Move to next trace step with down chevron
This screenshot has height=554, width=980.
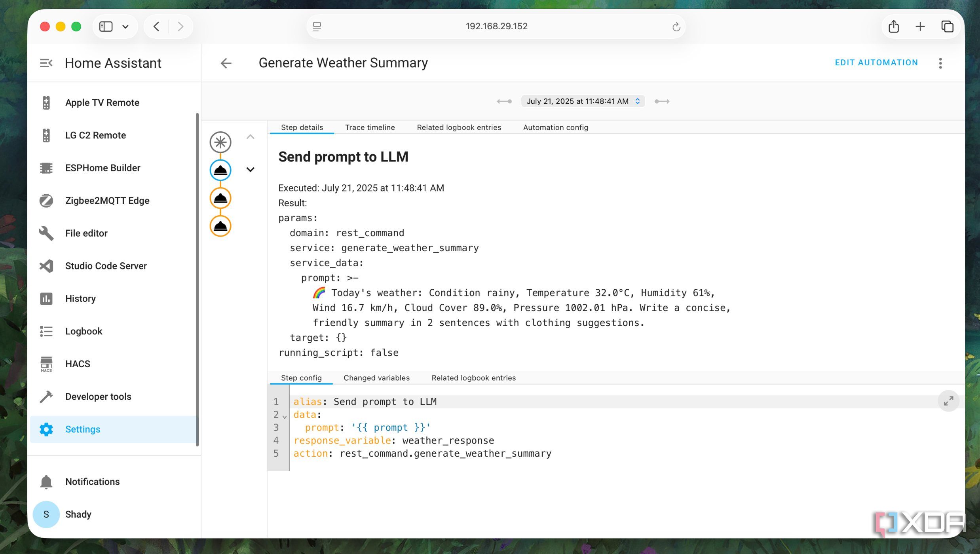click(x=250, y=170)
